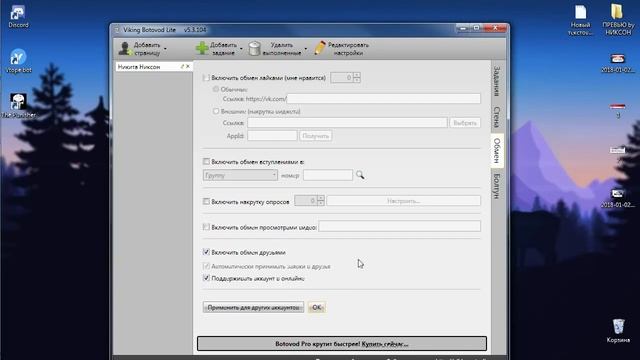Viewport: 640px width, 360px height.
Task: Enable Включить обмен вступлениями checkbox
Action: (x=206, y=162)
